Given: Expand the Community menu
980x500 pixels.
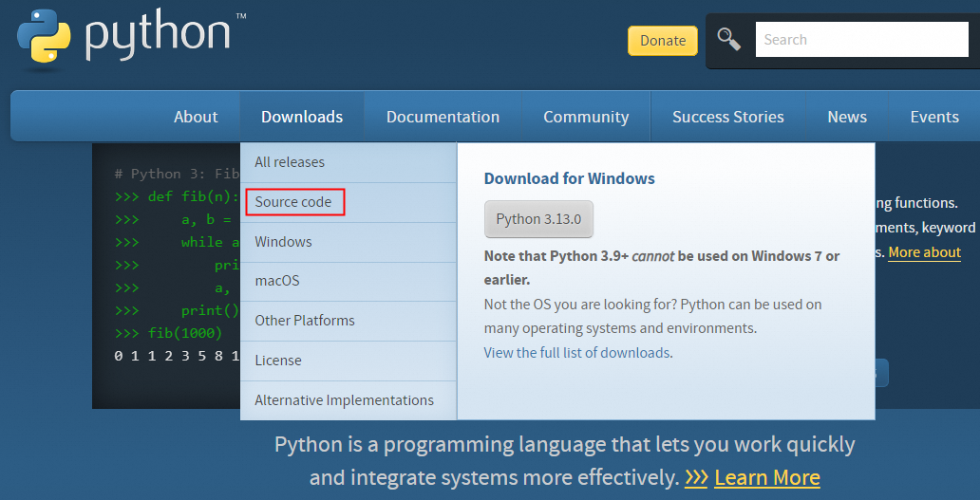Looking at the screenshot, I should pos(586,117).
